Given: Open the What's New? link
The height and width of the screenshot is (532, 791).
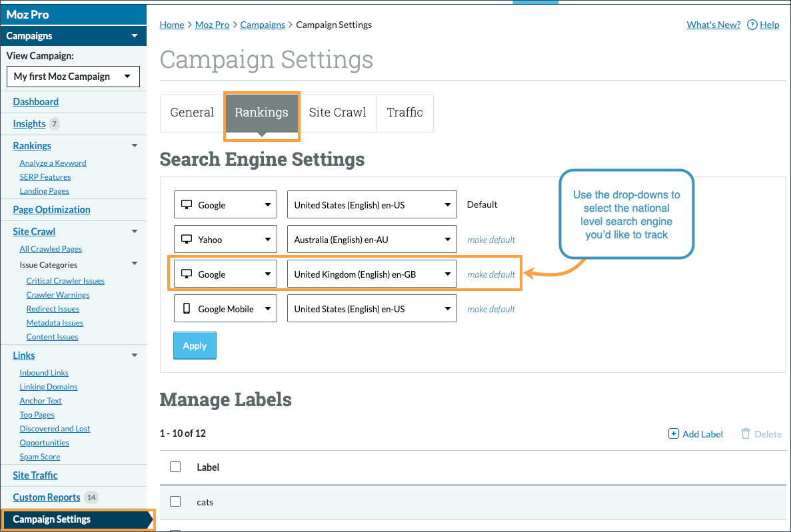Looking at the screenshot, I should coord(713,25).
